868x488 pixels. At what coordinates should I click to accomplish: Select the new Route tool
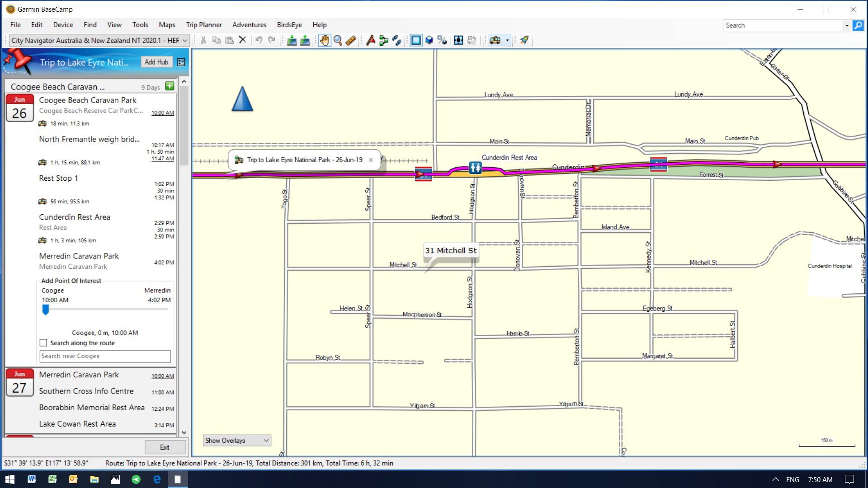click(384, 40)
